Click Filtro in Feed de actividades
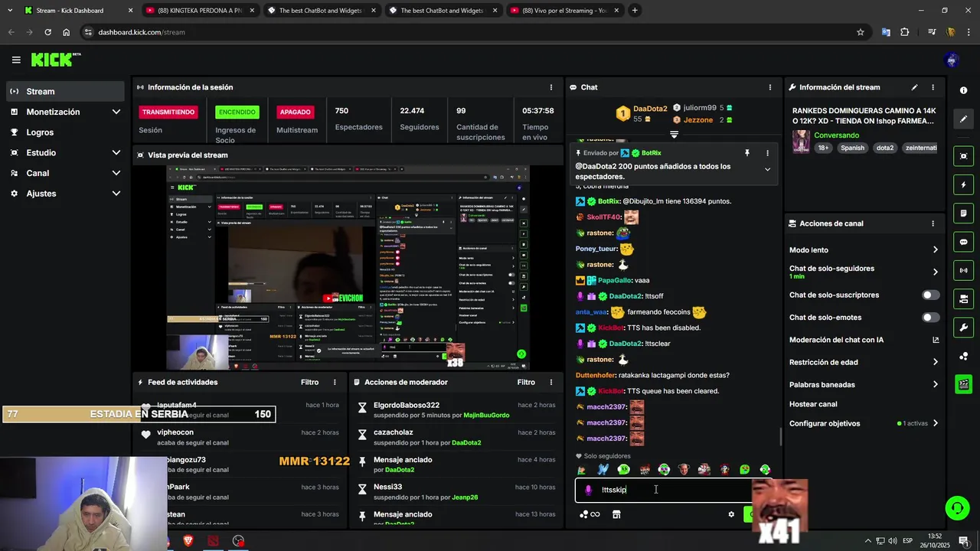Screen dimensions: 980x551 click(309, 382)
